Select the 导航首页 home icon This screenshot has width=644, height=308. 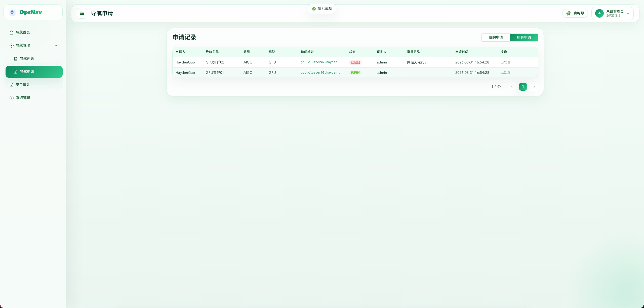tap(11, 32)
